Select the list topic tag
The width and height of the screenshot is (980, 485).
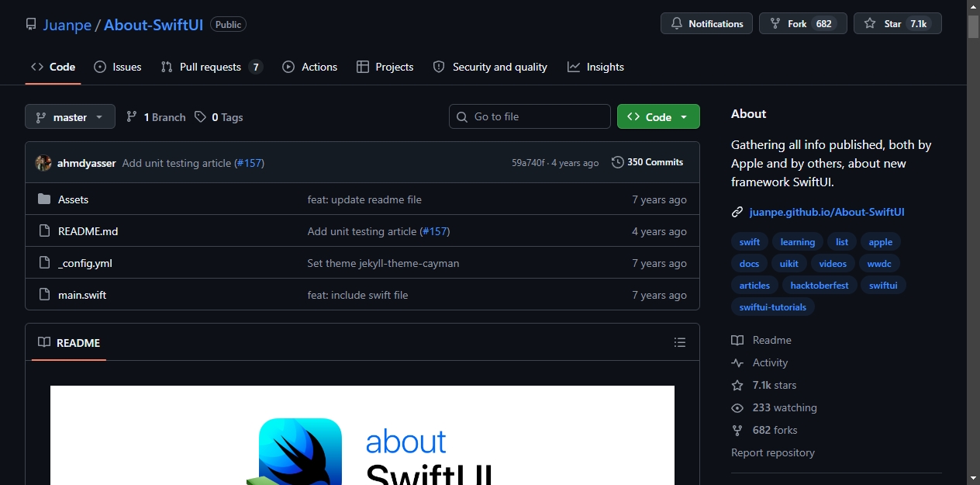[842, 242]
